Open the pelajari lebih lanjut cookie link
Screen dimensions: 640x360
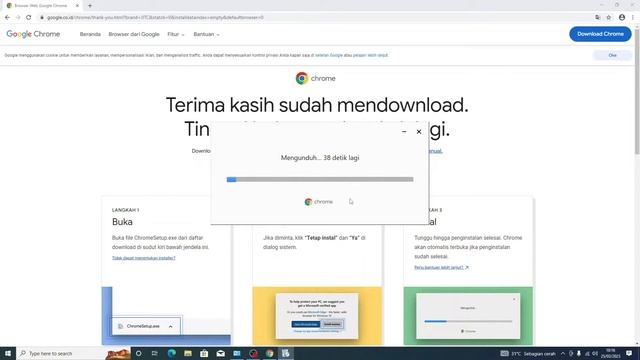370,55
